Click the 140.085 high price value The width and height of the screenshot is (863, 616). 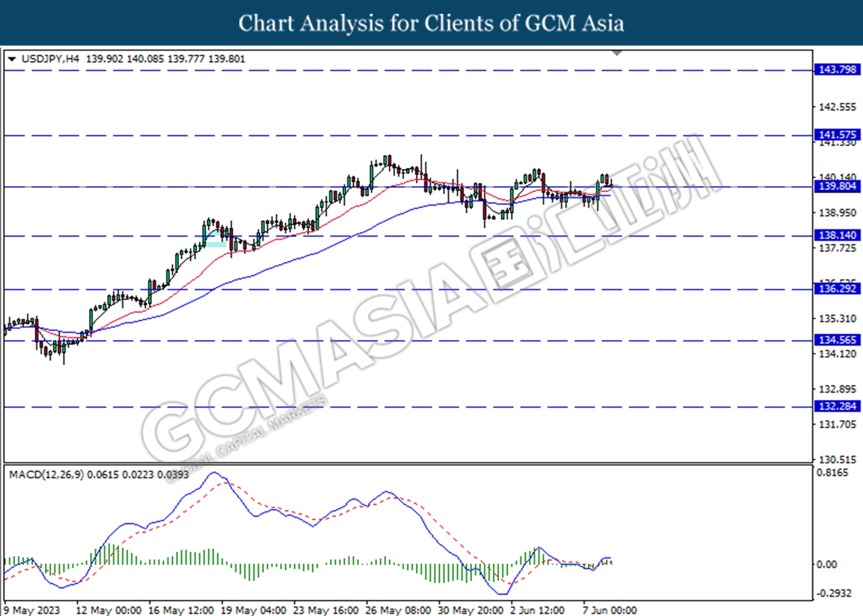click(145, 59)
